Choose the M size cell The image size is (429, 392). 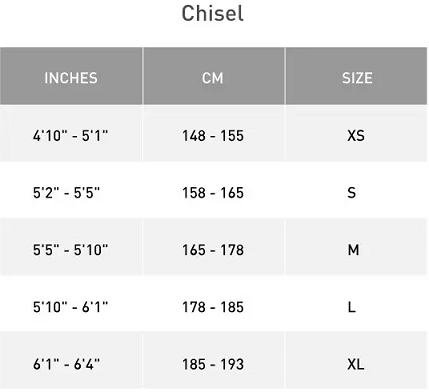(356, 247)
